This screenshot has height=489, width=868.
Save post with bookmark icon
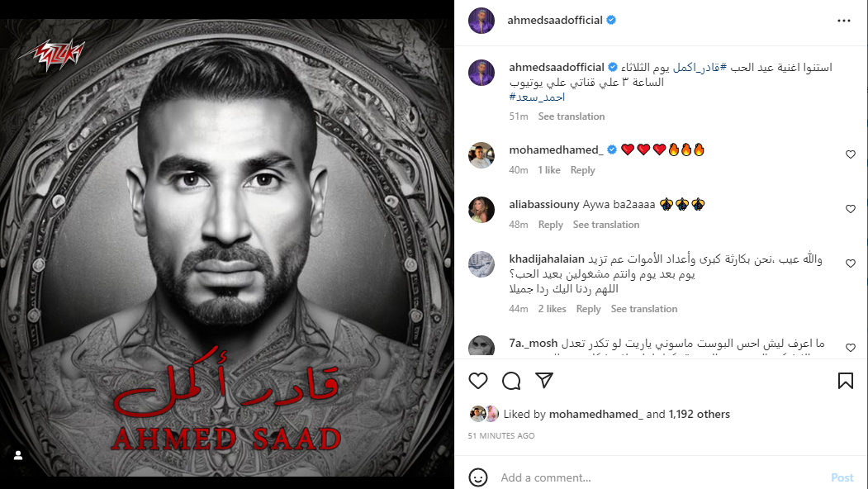(846, 381)
